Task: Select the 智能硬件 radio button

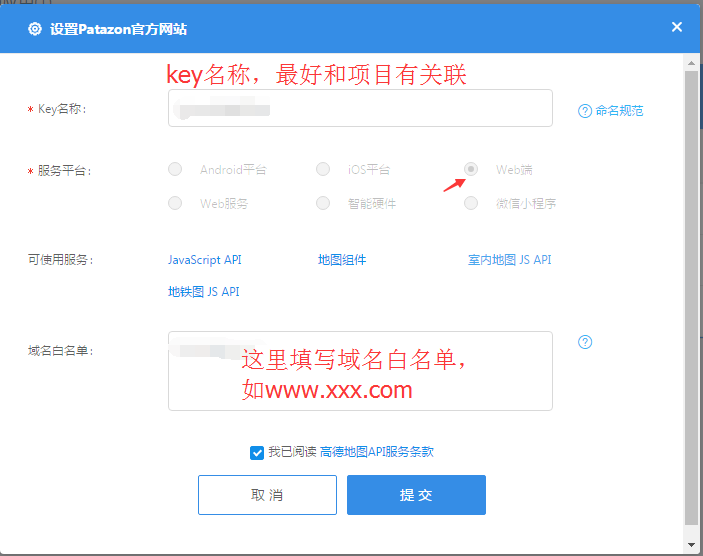Action: click(323, 203)
